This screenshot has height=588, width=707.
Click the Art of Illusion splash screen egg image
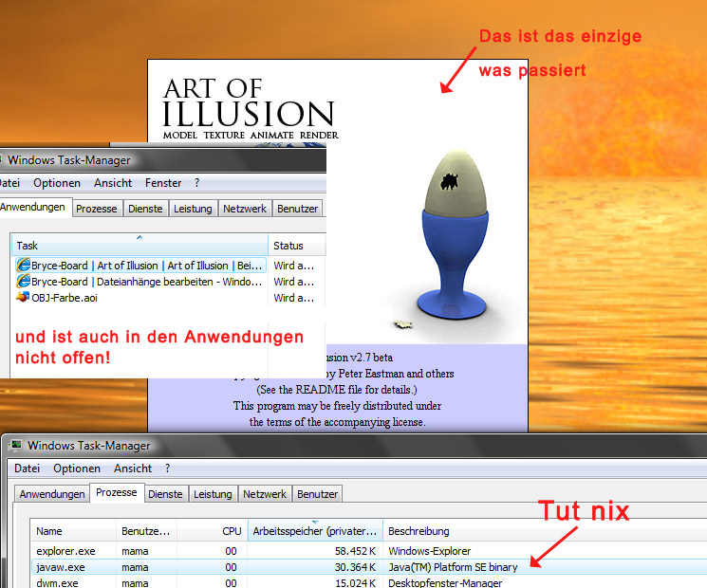(455, 234)
